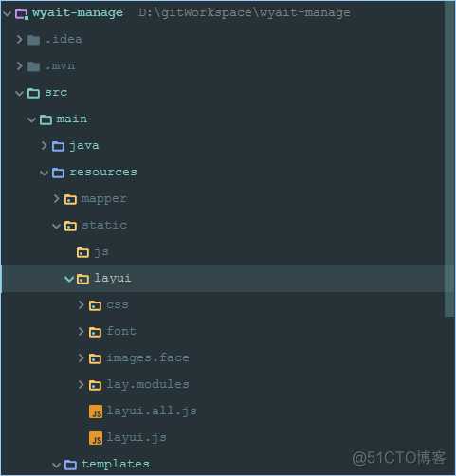Expand the lay.modules folder arrow

pos(81,385)
